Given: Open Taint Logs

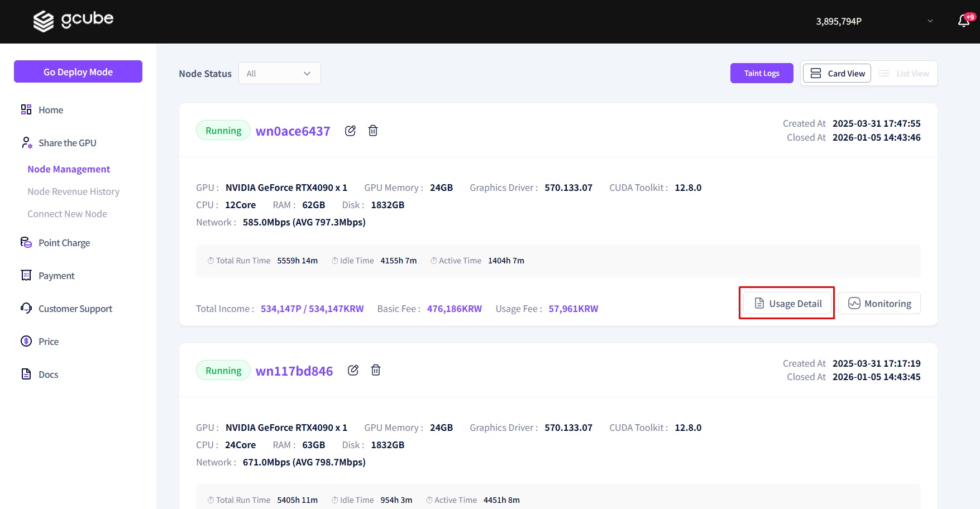Looking at the screenshot, I should 761,73.
